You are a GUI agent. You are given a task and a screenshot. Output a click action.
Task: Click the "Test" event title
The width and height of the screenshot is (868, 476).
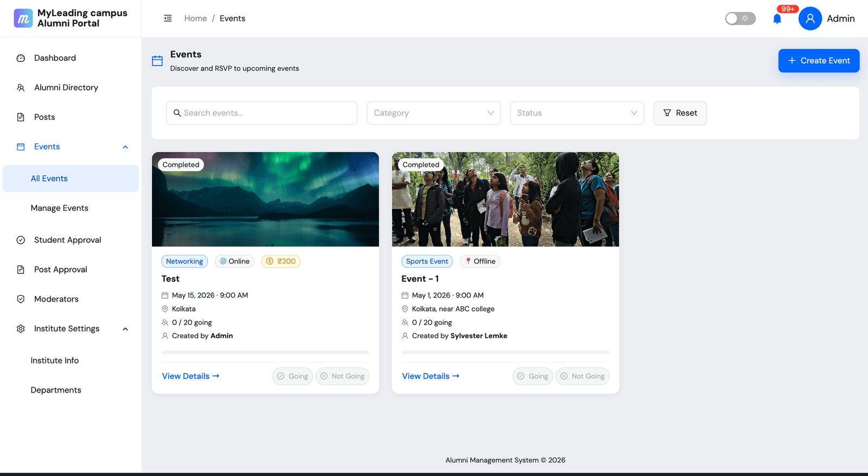[170, 279]
